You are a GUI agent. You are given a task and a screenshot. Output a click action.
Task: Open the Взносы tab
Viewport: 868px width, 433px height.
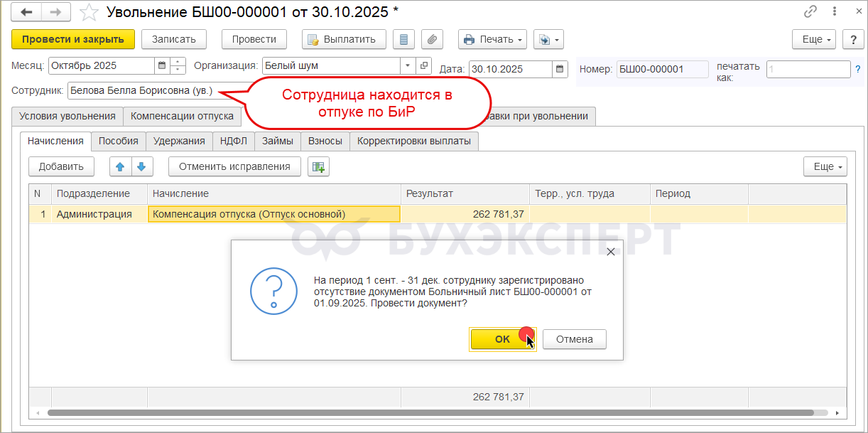325,141
